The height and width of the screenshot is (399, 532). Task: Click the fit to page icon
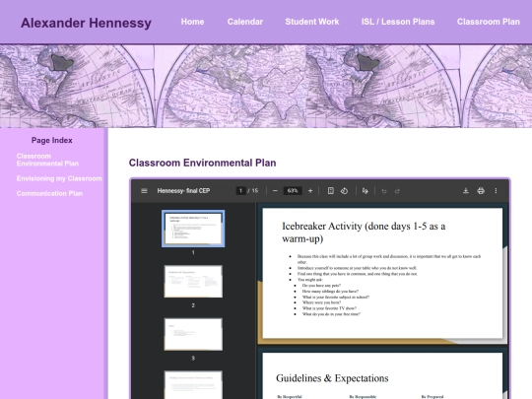pyautogui.click(x=330, y=191)
